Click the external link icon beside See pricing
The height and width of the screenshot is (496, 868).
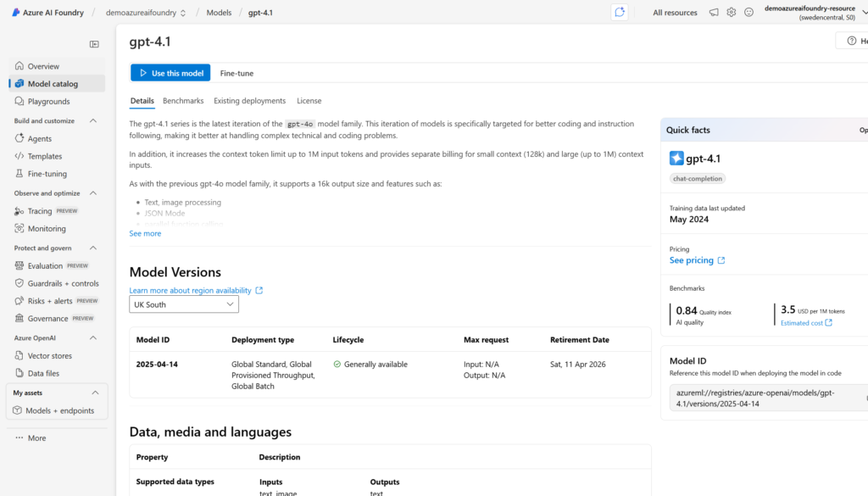[x=721, y=260]
